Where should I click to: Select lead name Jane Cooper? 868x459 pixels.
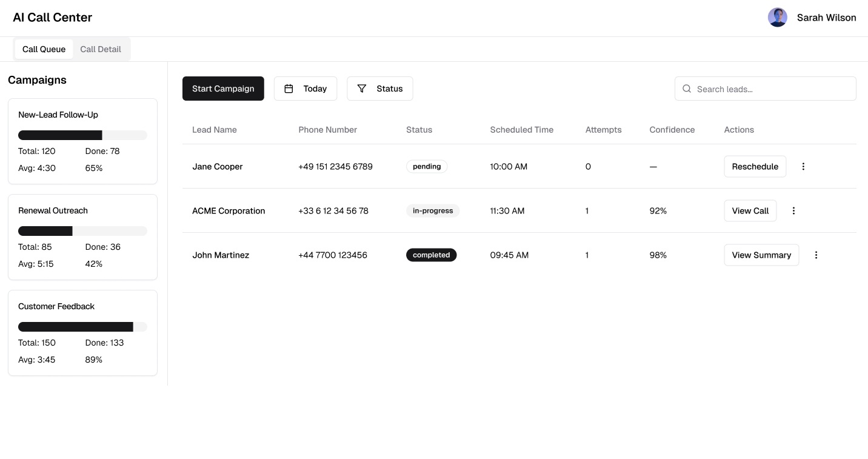pyautogui.click(x=218, y=166)
